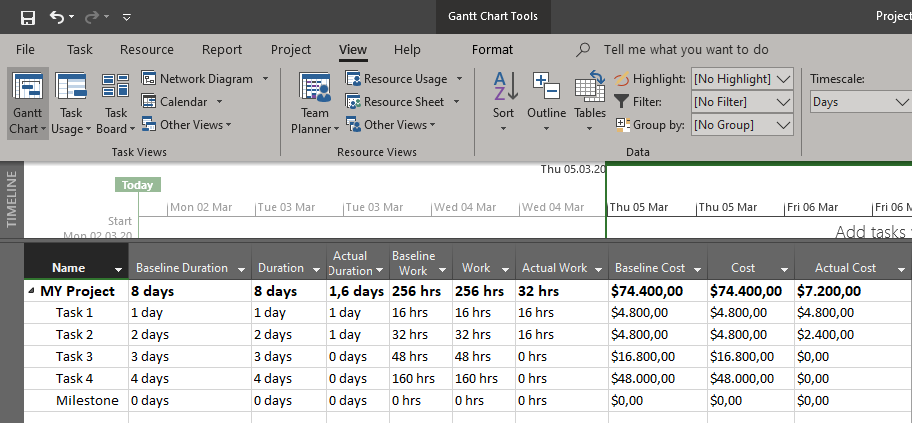
Task: Open the Team Planner view
Action: (x=315, y=90)
